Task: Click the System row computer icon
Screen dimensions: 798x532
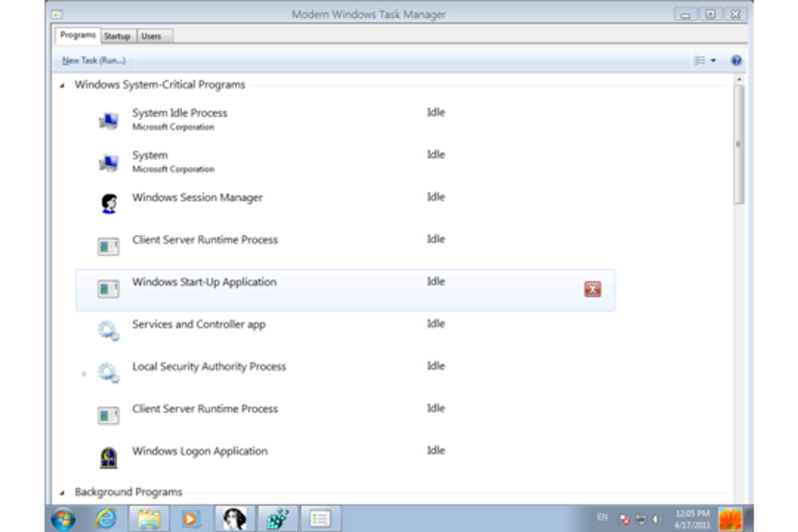Action: (109, 163)
